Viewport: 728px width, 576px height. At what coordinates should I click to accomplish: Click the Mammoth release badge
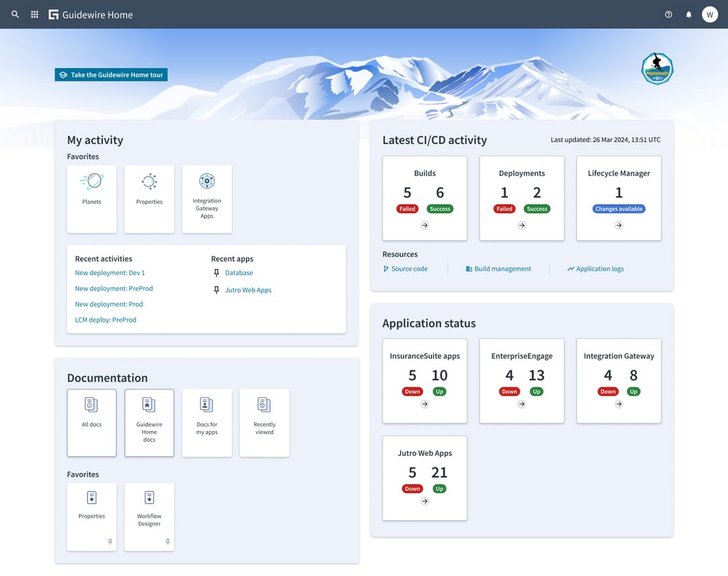coord(657,69)
